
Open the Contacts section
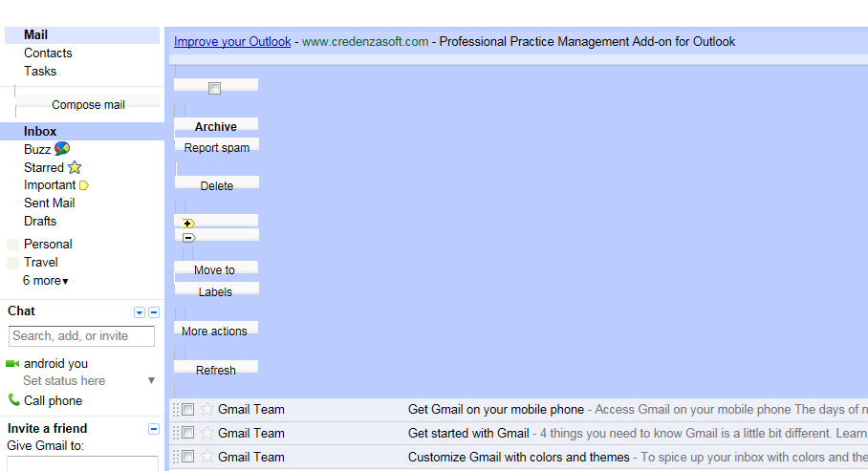48,54
